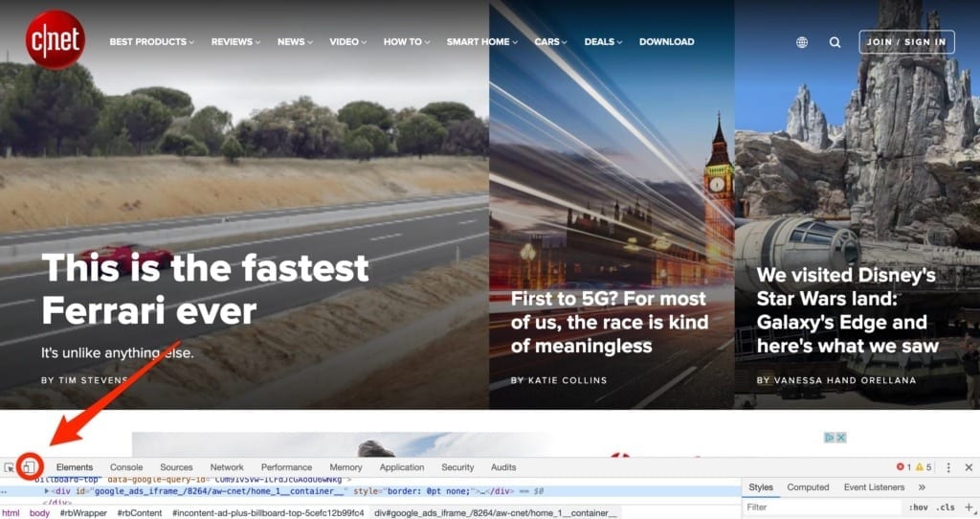Open the Best Products dropdown menu
The image size is (980, 519).
(151, 42)
